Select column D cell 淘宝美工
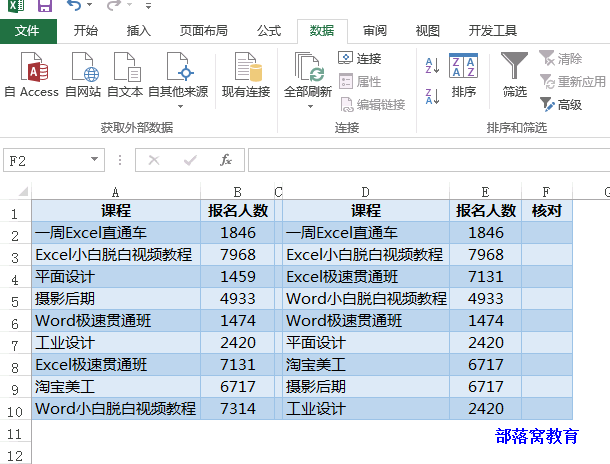610x464 pixels. click(366, 364)
